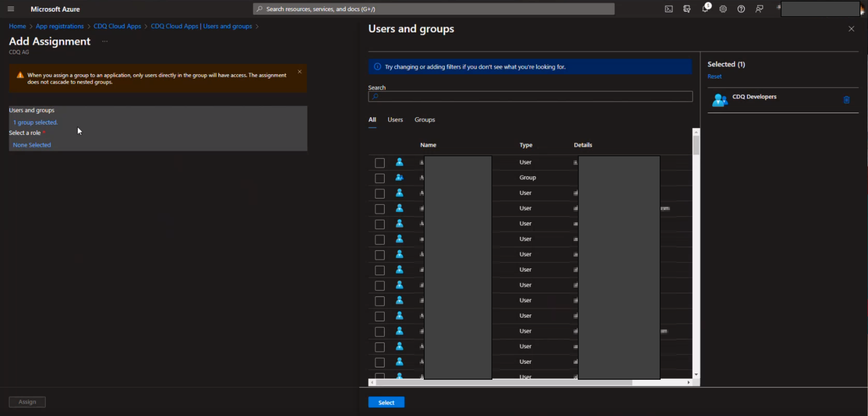868x416 pixels.
Task: Remove CDQ Developers with the trash icon
Action: pos(846,100)
